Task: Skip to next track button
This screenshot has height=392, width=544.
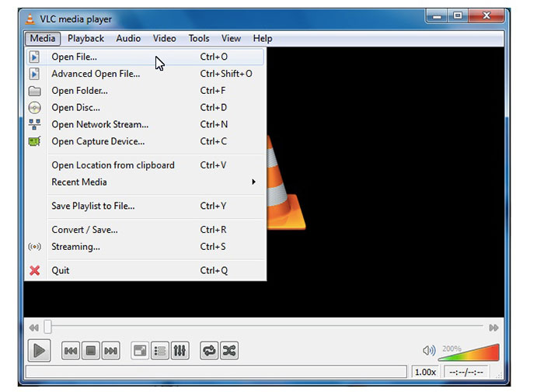Action: [110, 351]
